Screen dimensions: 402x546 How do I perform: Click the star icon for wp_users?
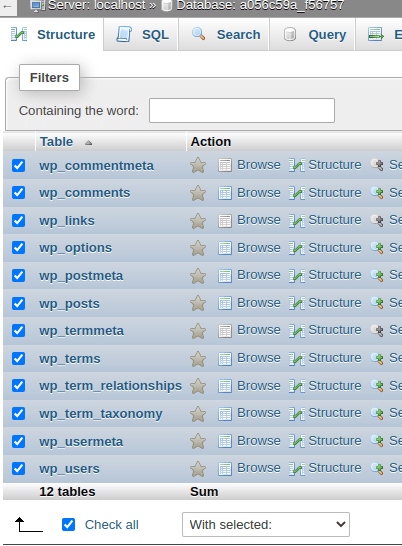(198, 469)
